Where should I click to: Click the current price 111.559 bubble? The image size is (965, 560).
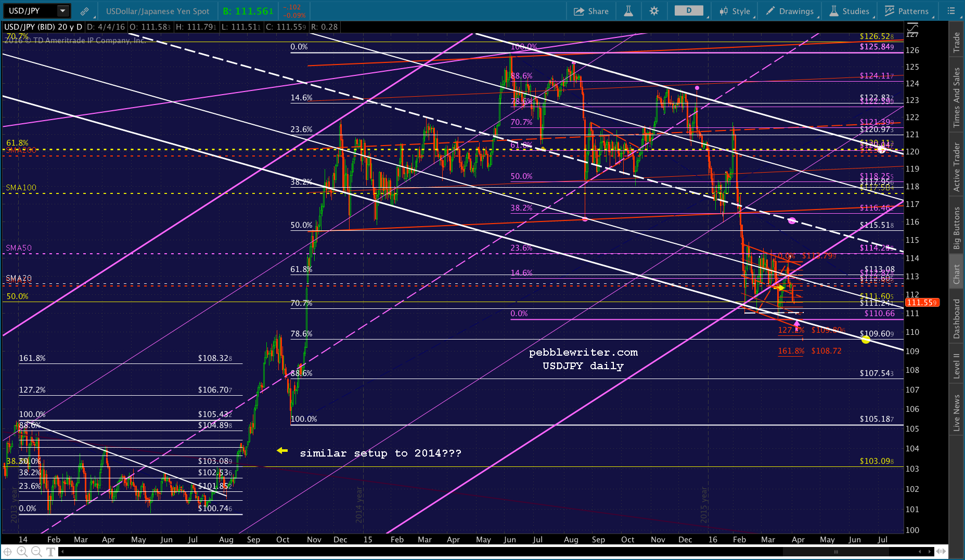click(x=922, y=302)
